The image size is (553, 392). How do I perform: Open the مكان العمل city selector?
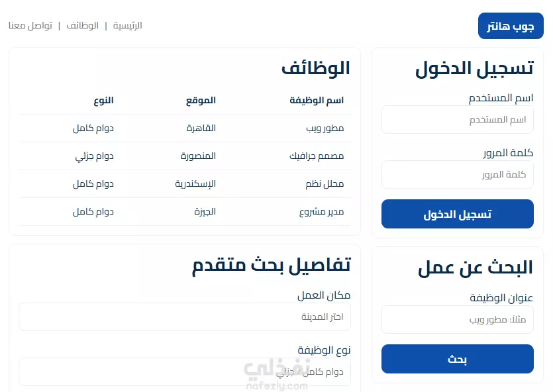click(185, 317)
